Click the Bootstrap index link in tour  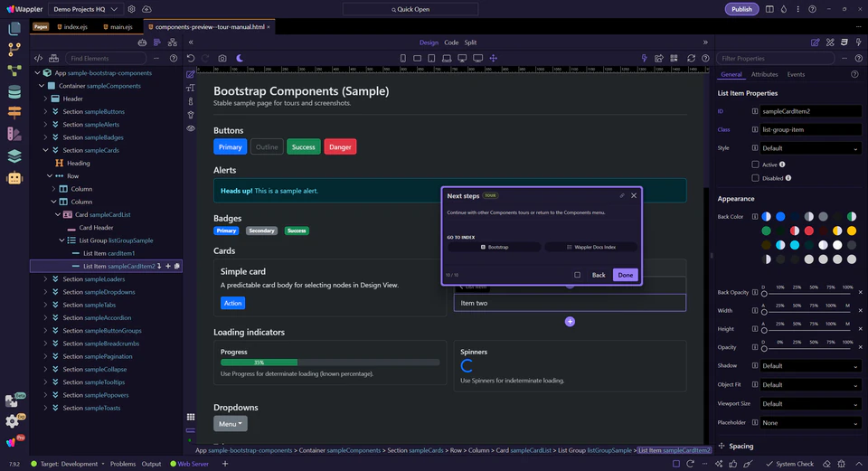pos(494,247)
